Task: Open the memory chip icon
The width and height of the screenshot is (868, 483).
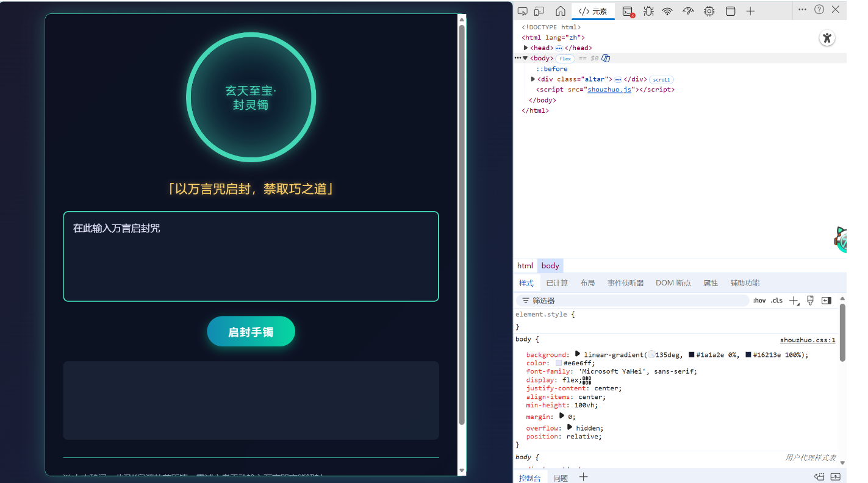Action: (x=709, y=10)
